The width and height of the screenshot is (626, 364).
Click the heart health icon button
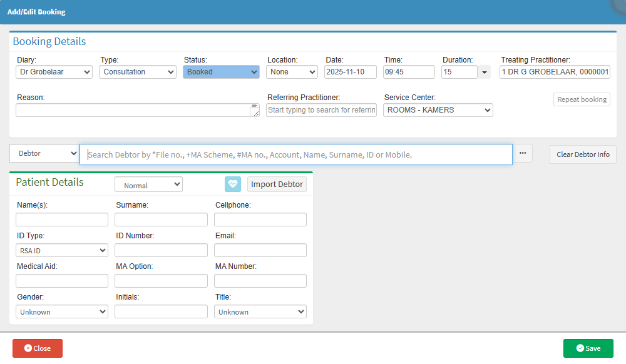[x=232, y=185]
